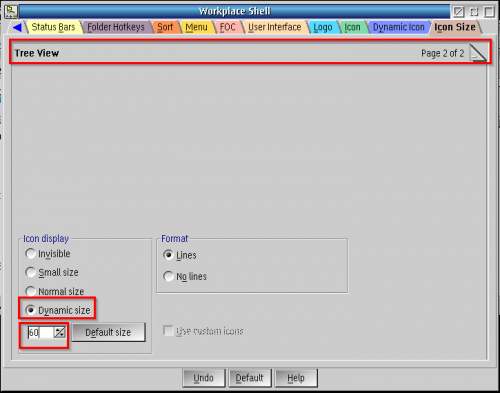Switch to the User Interface tab
This screenshot has height=393, width=500.
point(274,27)
